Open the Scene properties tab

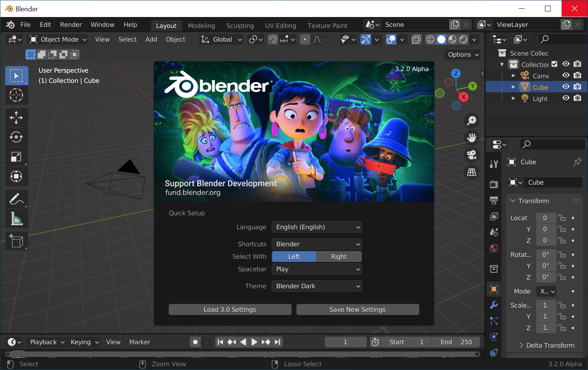(494, 232)
